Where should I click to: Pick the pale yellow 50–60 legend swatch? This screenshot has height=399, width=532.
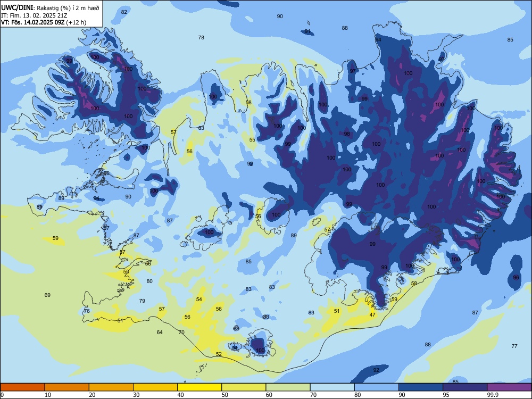pos(244,387)
